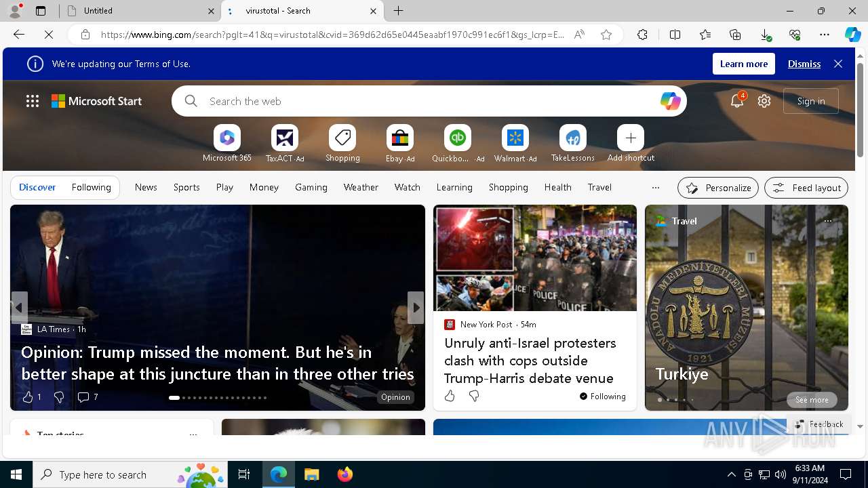Close the Terms of Use banner X
The height and width of the screenshot is (488, 868).
tap(838, 64)
